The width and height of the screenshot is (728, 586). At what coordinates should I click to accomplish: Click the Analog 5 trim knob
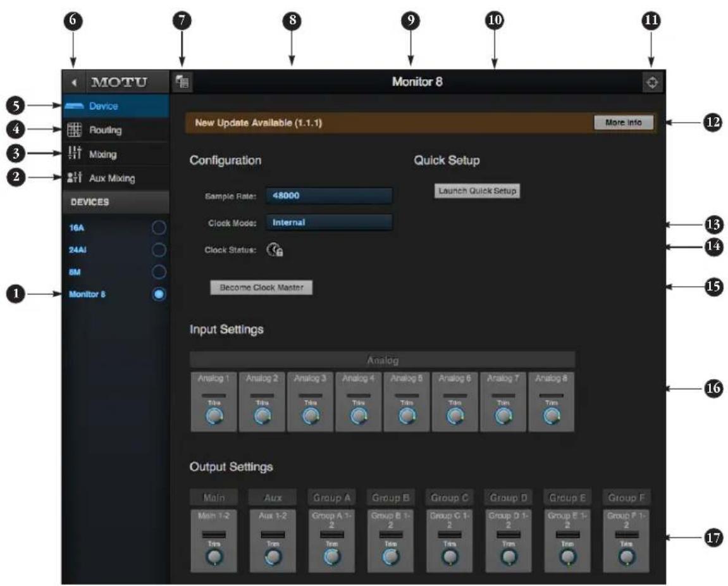(407, 416)
